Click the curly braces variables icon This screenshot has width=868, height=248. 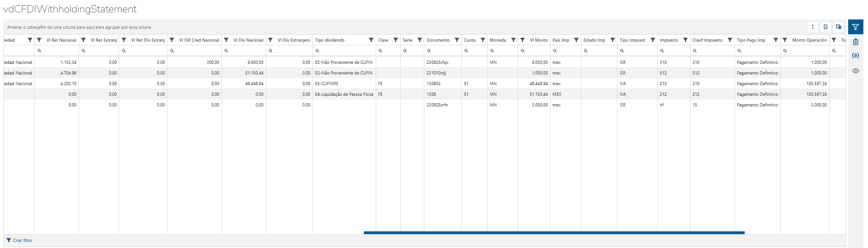pos(856,56)
